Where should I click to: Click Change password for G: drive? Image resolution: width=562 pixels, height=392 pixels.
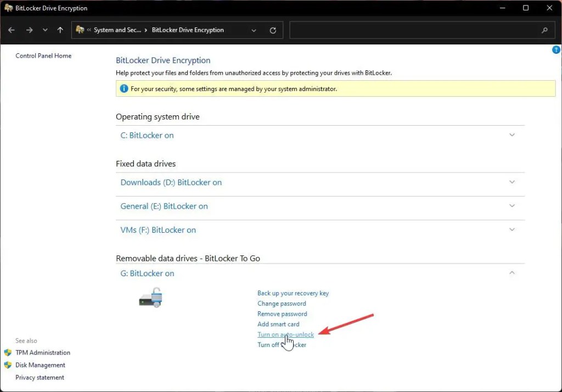pos(282,304)
